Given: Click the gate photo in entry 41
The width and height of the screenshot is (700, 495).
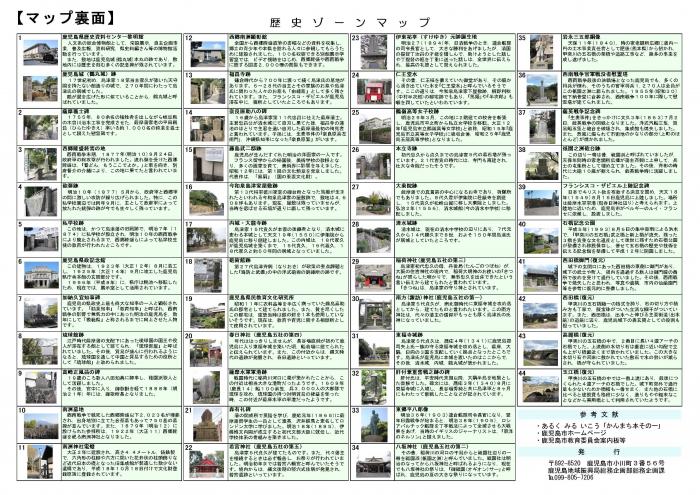Looking at the screenshot, I should tap(541, 278).
